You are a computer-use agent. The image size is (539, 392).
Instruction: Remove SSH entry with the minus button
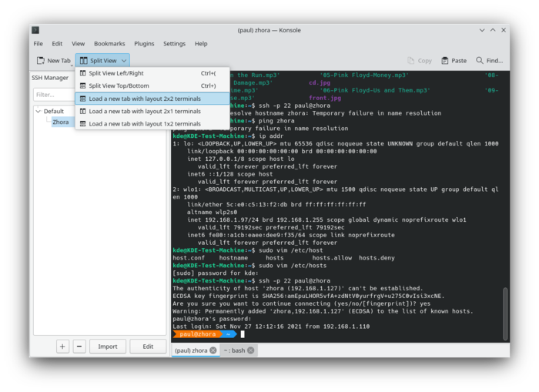pyautogui.click(x=79, y=347)
